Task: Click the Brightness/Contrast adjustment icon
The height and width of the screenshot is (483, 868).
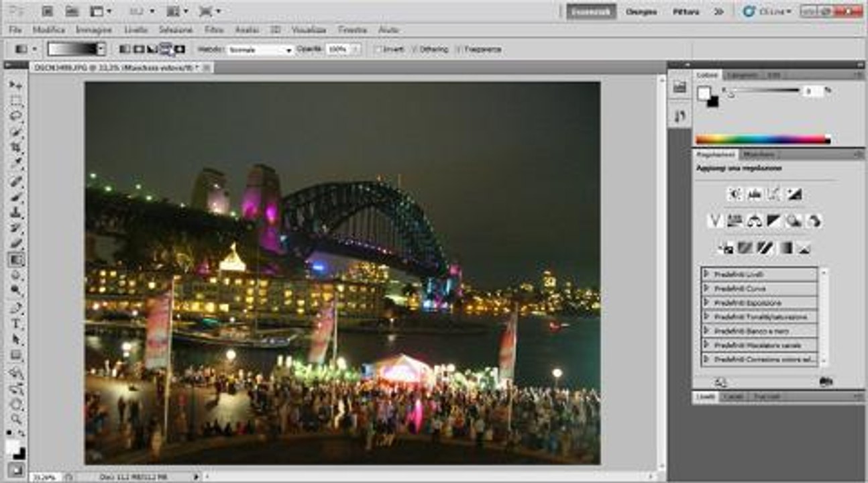Action: pyautogui.click(x=735, y=195)
